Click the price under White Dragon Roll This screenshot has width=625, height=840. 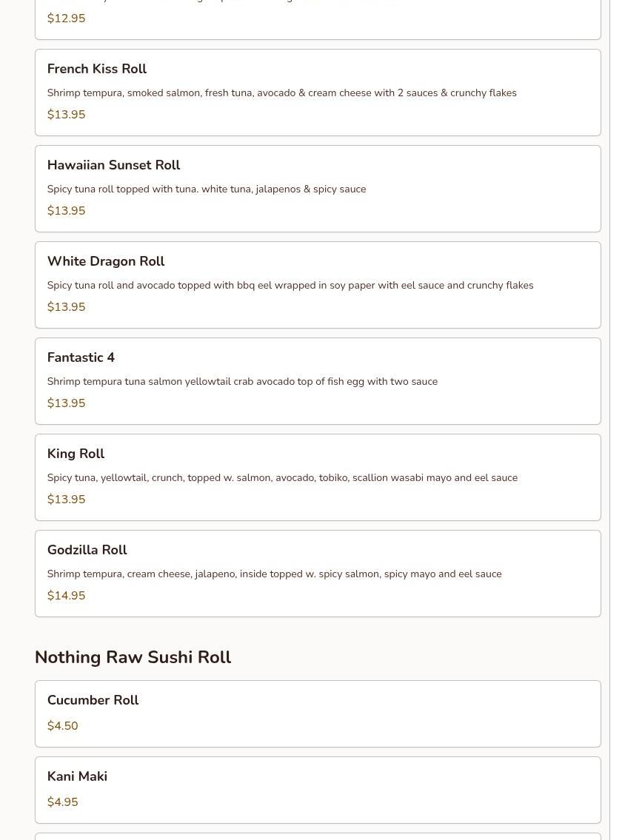[66, 307]
